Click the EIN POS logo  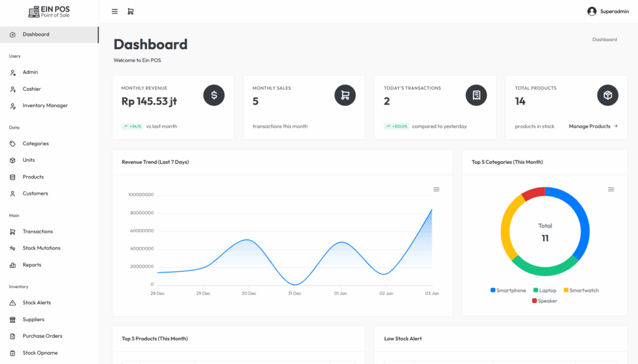click(x=49, y=11)
